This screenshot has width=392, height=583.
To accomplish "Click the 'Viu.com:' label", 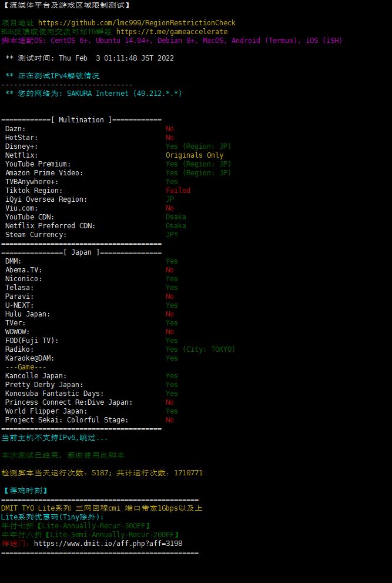I will (22, 208).
